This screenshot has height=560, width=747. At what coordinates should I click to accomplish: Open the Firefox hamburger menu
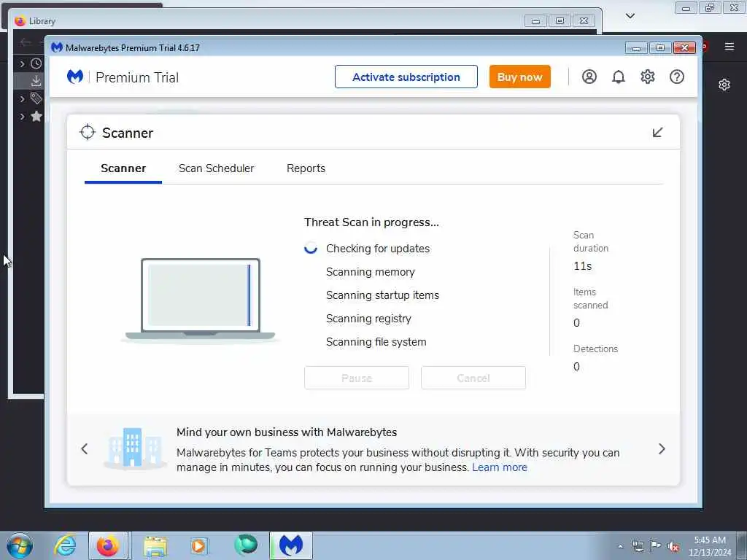[729, 46]
